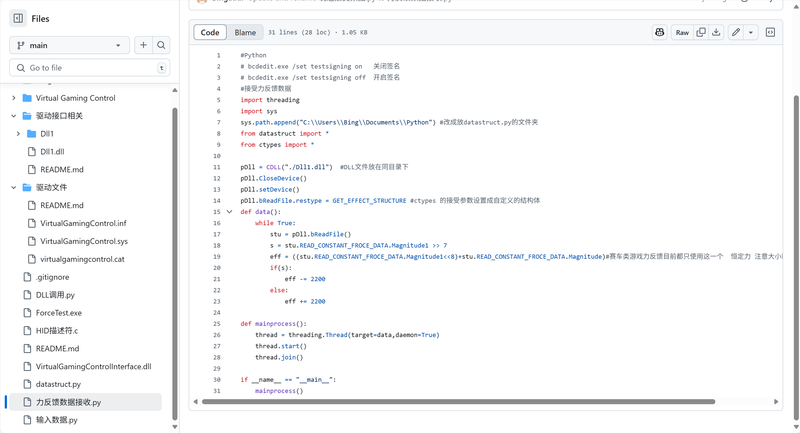Click horizontal code scrollbar thumb
This screenshot has height=433, width=800.
(458, 401)
